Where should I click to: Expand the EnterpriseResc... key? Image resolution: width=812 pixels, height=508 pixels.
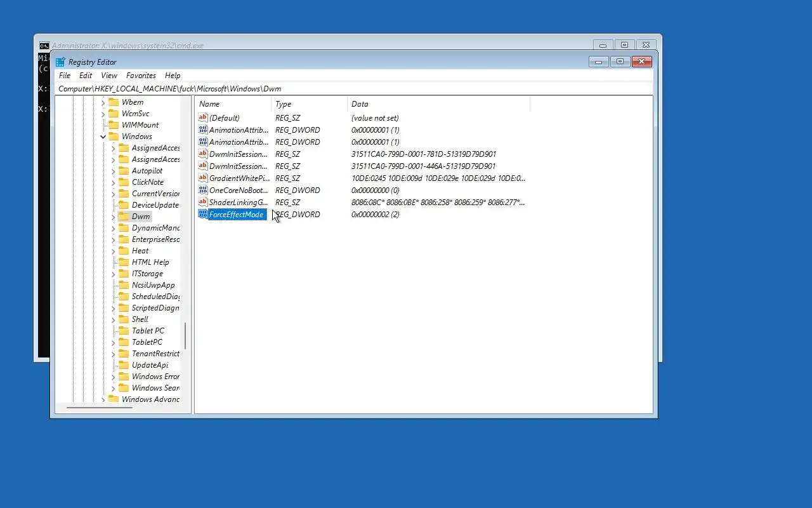[114, 239]
